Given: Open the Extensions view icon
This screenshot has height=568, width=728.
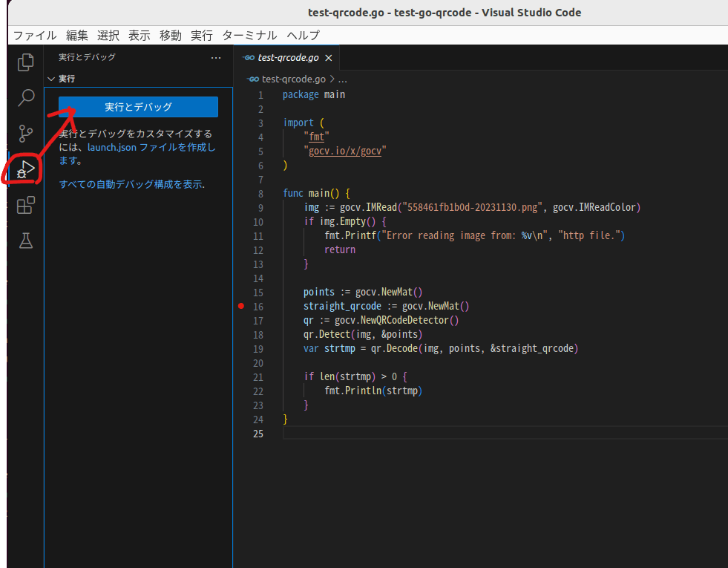Looking at the screenshot, I should [25, 205].
